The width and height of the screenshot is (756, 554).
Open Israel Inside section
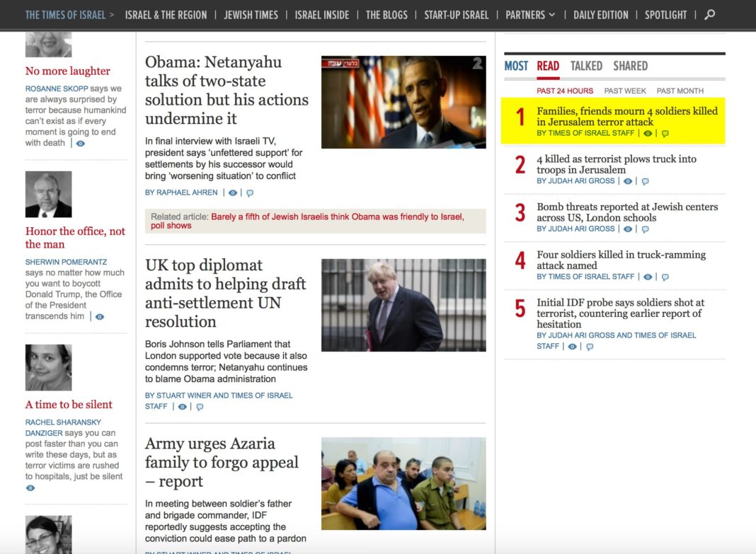tap(321, 15)
